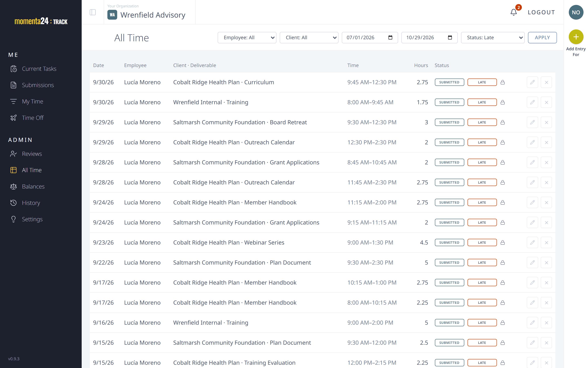Open the Client: All dropdown
The height and width of the screenshot is (368, 588).
[309, 37]
